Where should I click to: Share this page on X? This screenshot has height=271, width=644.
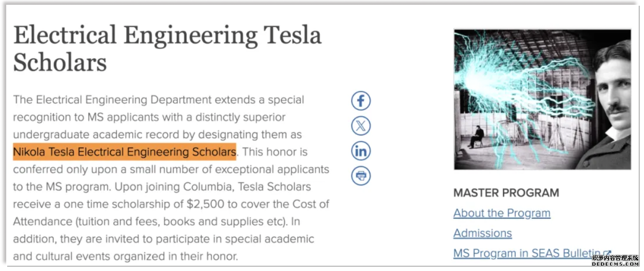[x=361, y=126]
